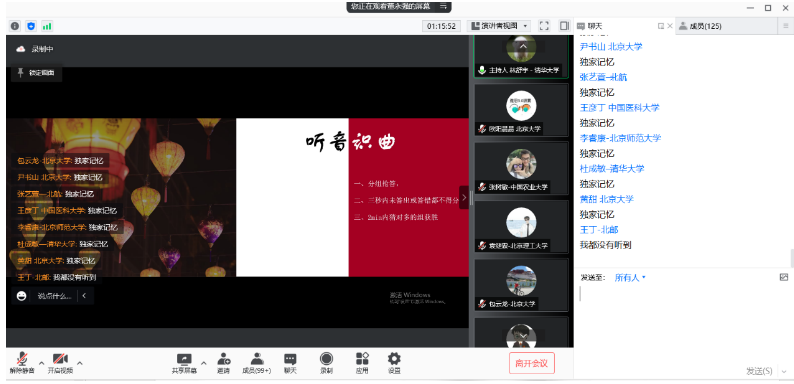The height and width of the screenshot is (384, 794).
Task: Click sender 王彦丁 中国医科大学 in chat
Action: tap(619, 107)
